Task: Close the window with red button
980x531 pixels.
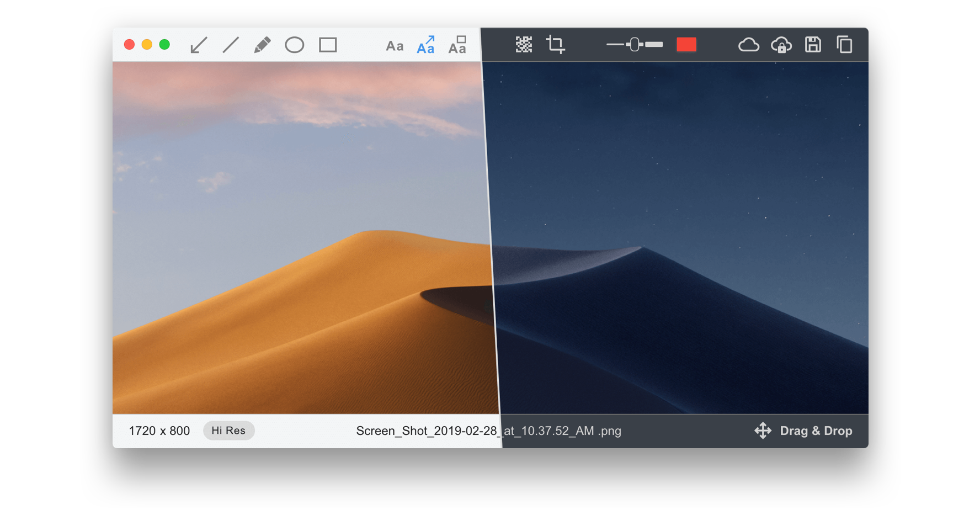Action: coord(130,45)
